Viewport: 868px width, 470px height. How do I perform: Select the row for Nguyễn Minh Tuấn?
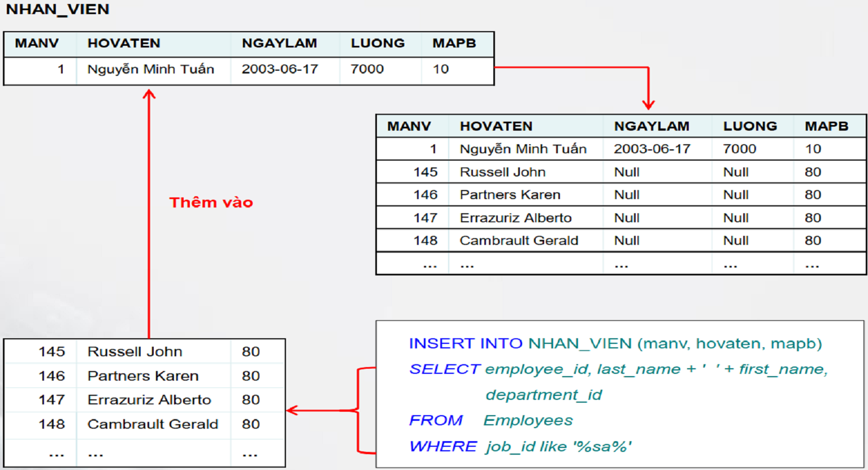point(526,148)
